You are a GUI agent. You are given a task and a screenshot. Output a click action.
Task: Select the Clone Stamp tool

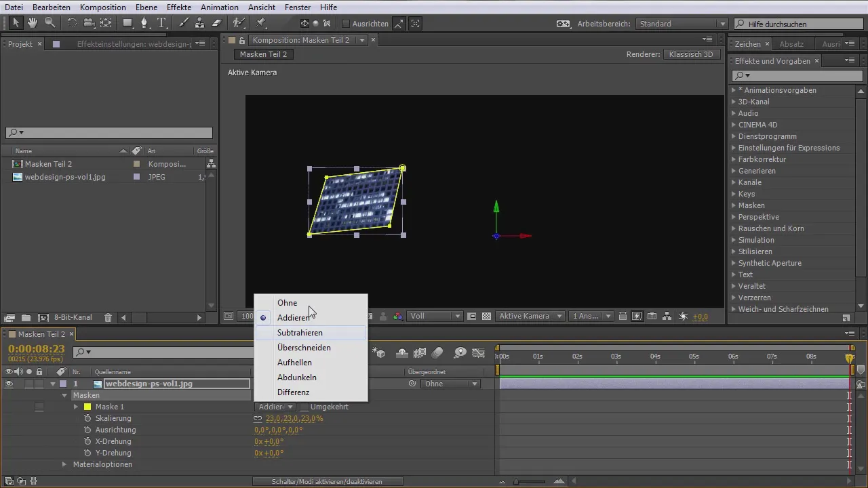[x=200, y=23]
